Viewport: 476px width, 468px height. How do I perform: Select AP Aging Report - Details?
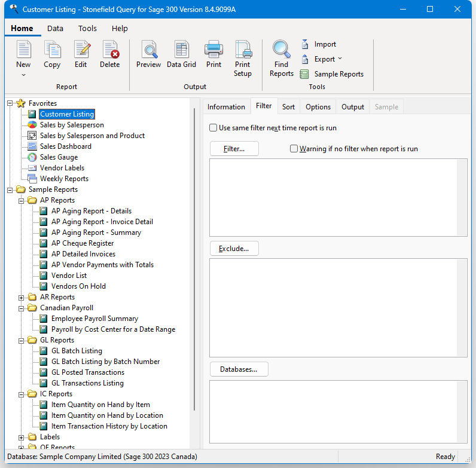point(91,211)
